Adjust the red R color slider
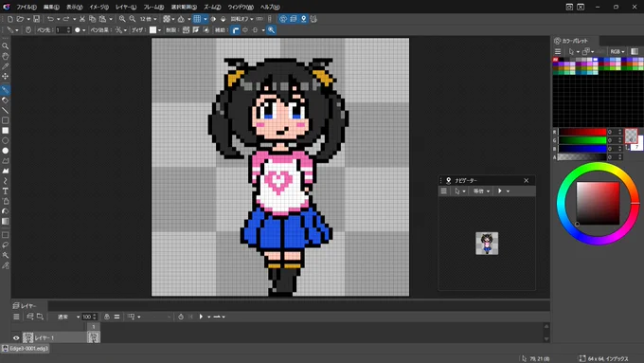 click(582, 132)
